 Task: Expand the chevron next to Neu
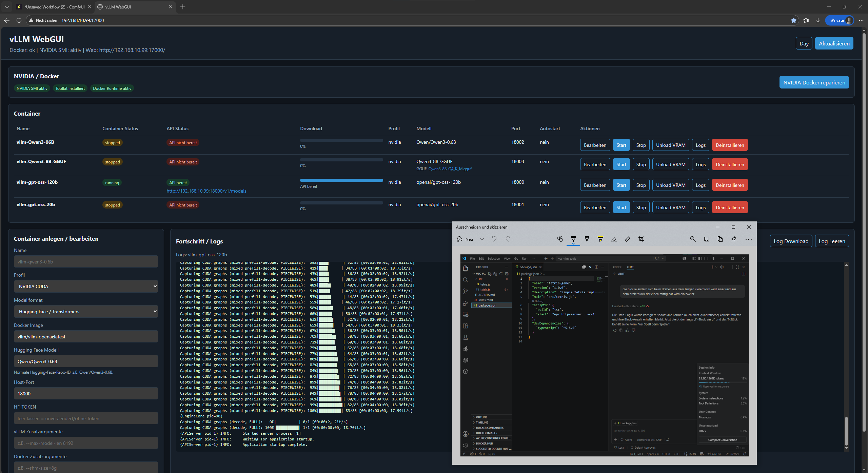[x=482, y=239]
